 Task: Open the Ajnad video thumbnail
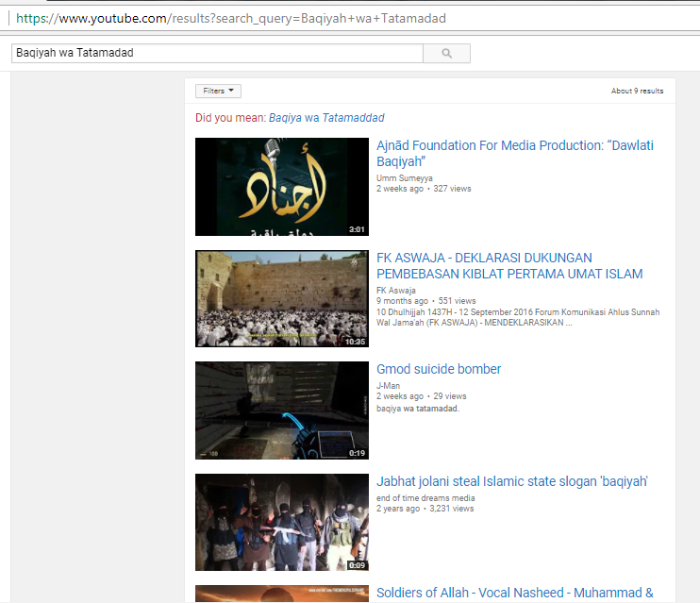coord(282,187)
